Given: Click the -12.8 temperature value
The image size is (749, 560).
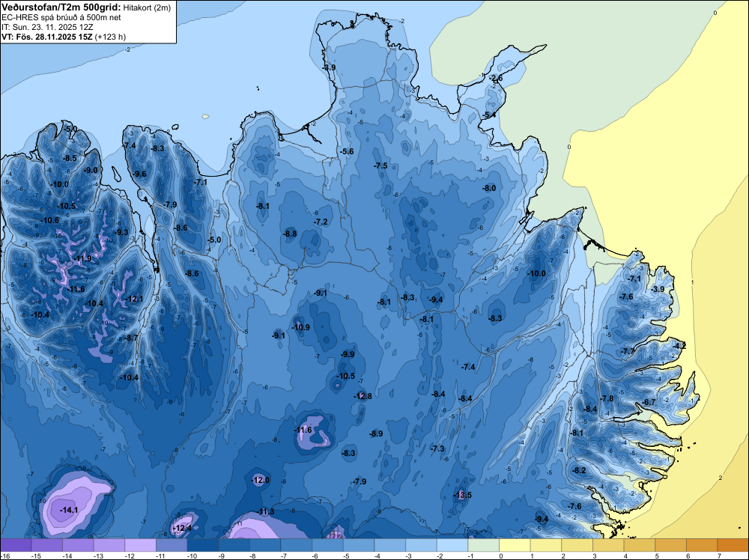Looking at the screenshot, I should [x=363, y=396].
